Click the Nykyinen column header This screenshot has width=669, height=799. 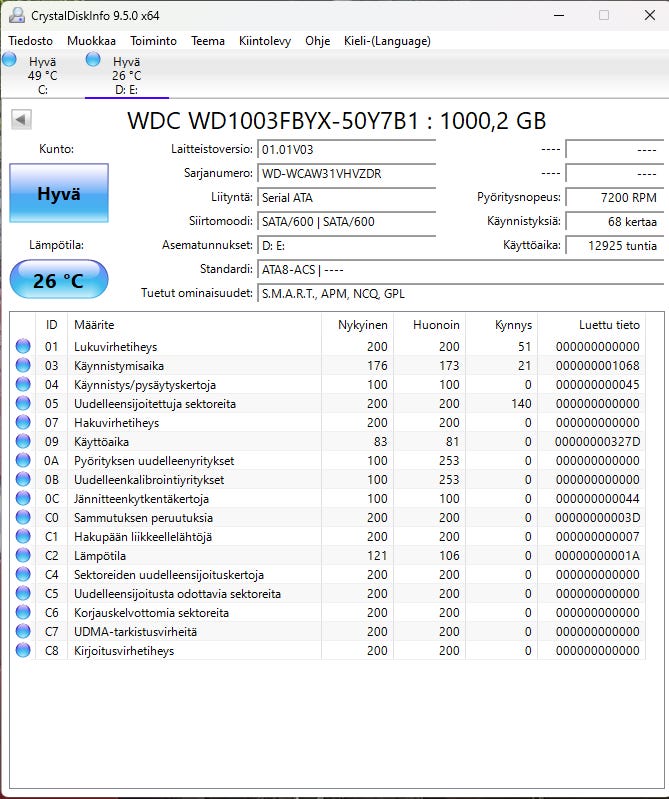(357, 325)
